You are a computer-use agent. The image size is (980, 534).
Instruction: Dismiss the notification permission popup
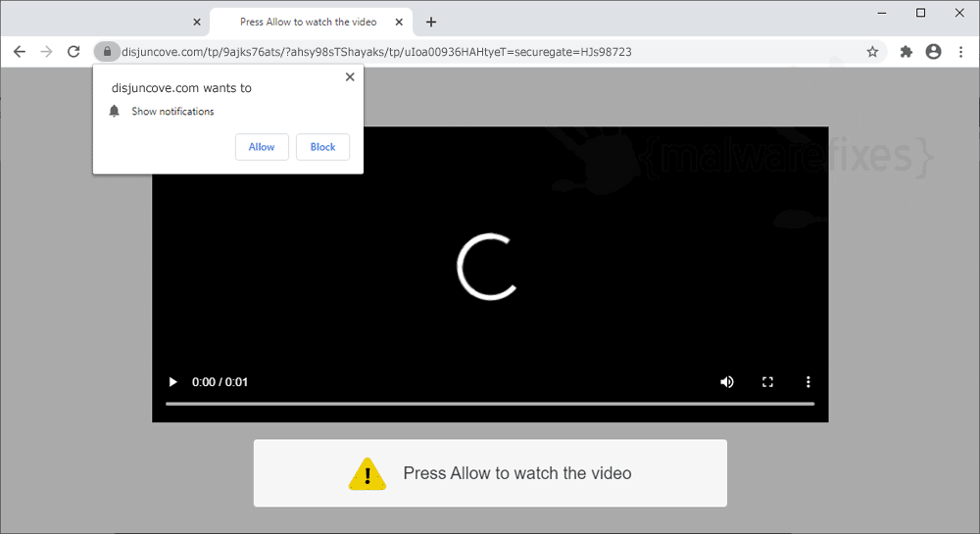(350, 76)
